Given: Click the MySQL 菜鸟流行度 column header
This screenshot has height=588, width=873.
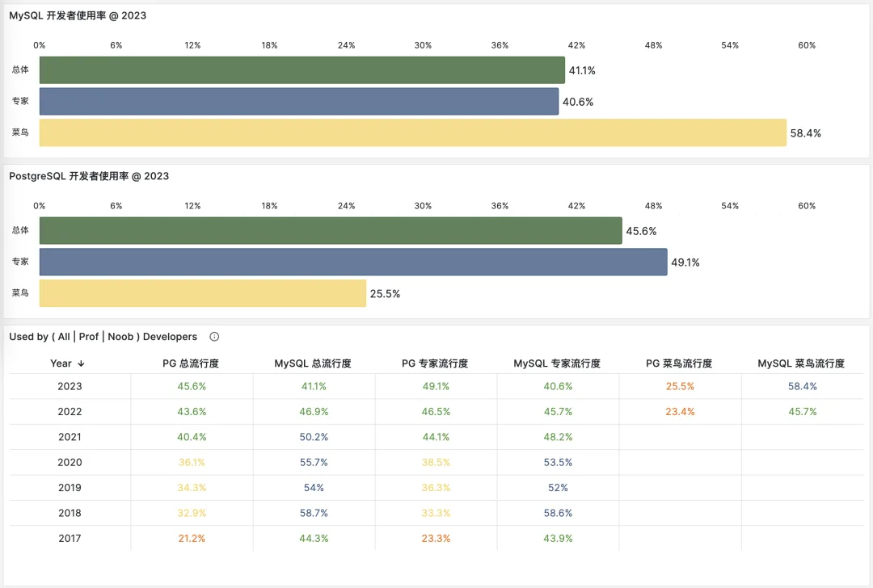Looking at the screenshot, I should [x=801, y=363].
